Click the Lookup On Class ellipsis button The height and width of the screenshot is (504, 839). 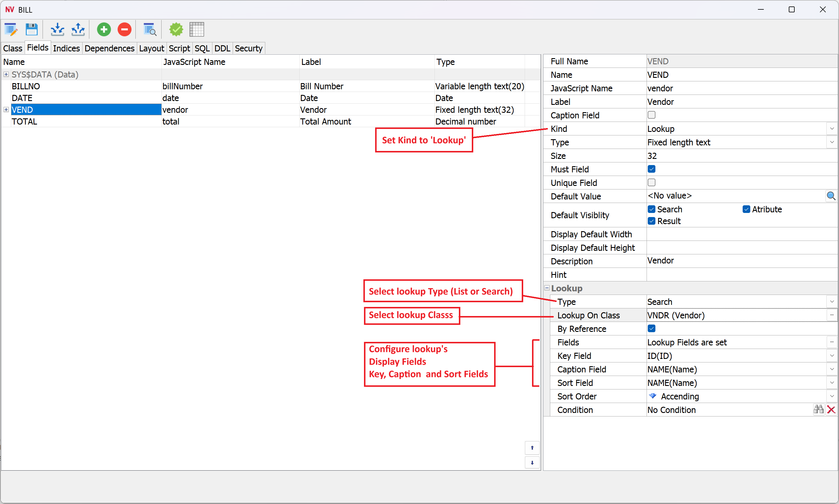(x=832, y=315)
